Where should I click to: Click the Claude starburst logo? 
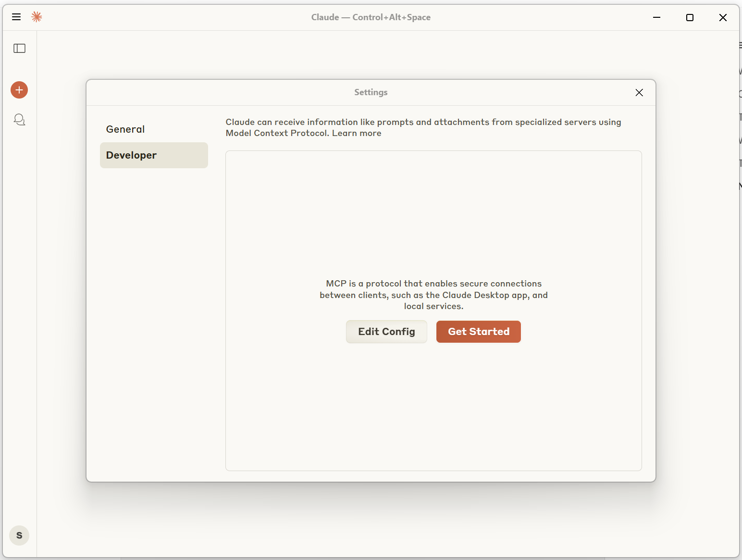(37, 17)
